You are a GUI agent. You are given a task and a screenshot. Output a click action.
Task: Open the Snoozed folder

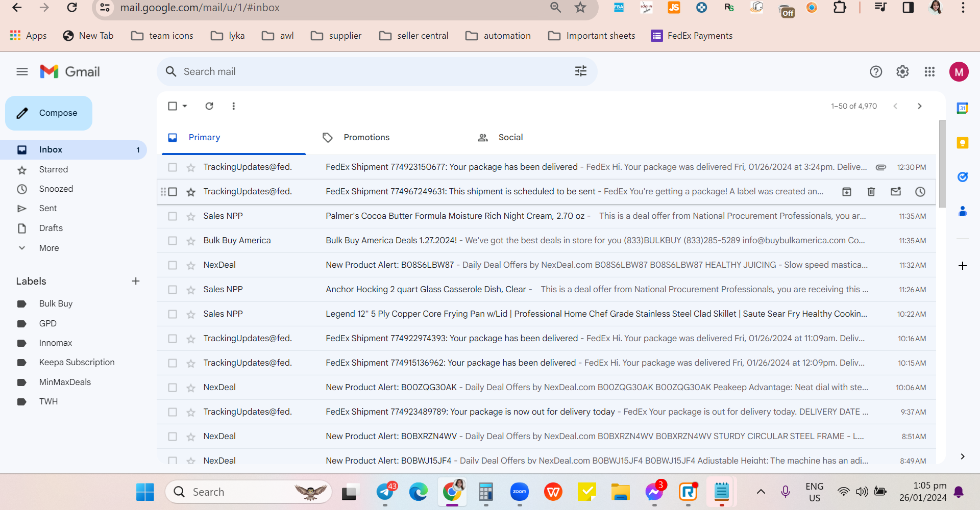pos(56,189)
